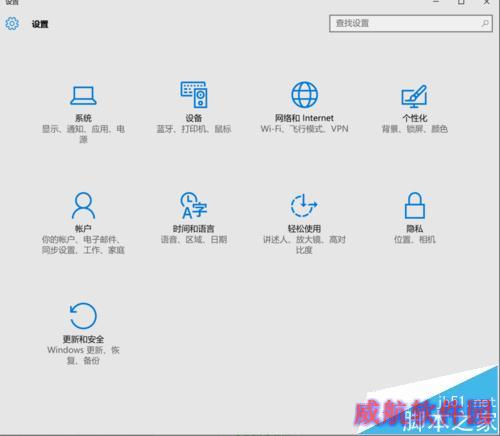Open the 帐户 person icon

pos(83,205)
